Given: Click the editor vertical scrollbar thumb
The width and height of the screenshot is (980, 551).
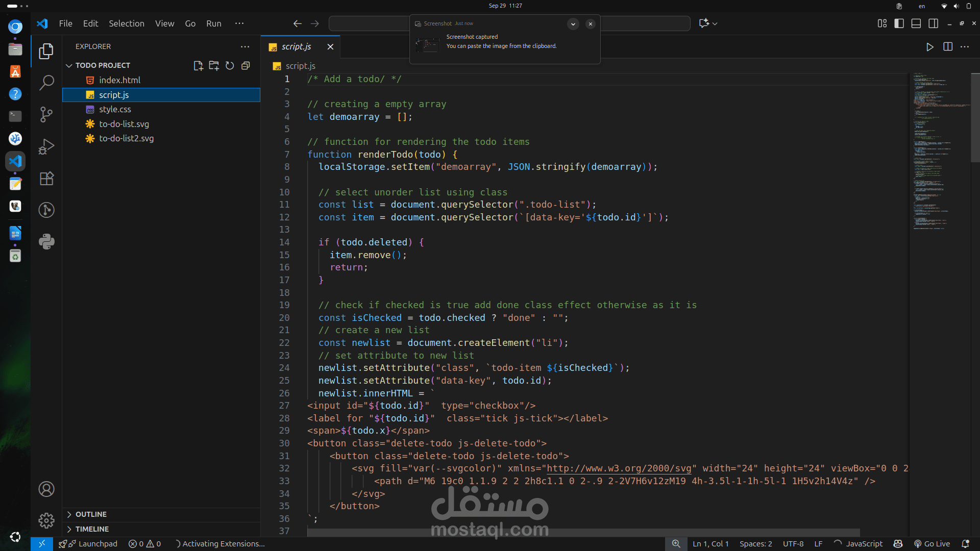Looking at the screenshot, I should [x=975, y=117].
